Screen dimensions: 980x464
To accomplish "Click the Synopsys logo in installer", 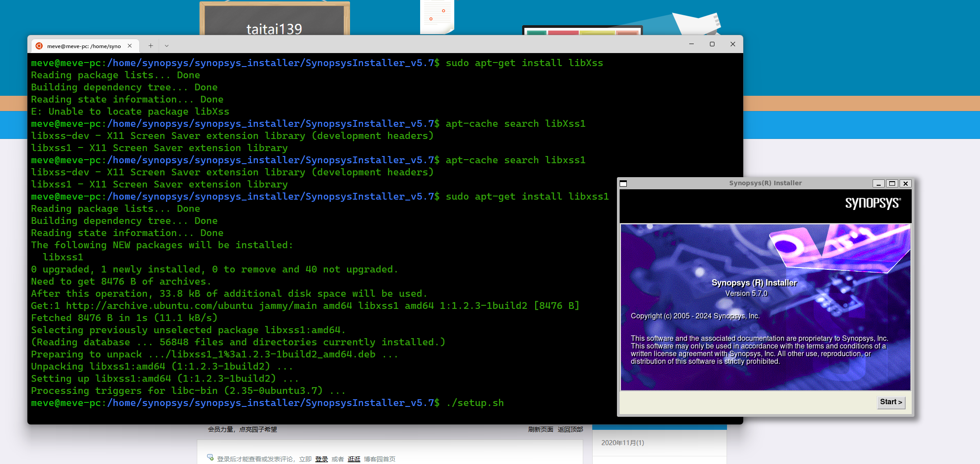I will pos(873,203).
